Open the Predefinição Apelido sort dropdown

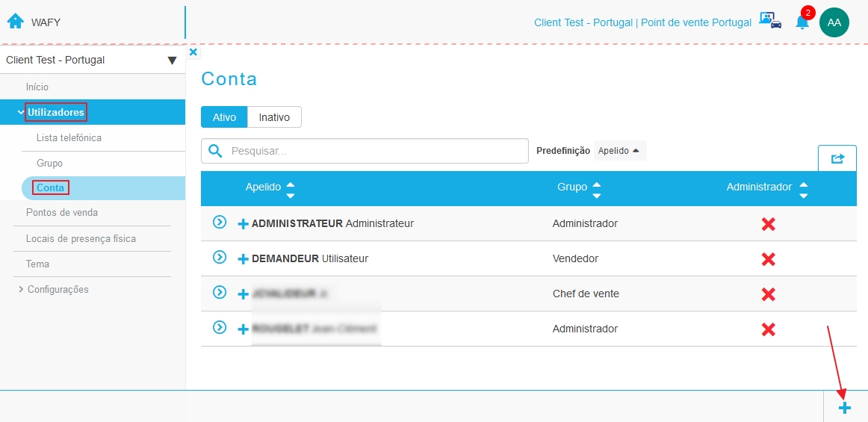tap(619, 151)
